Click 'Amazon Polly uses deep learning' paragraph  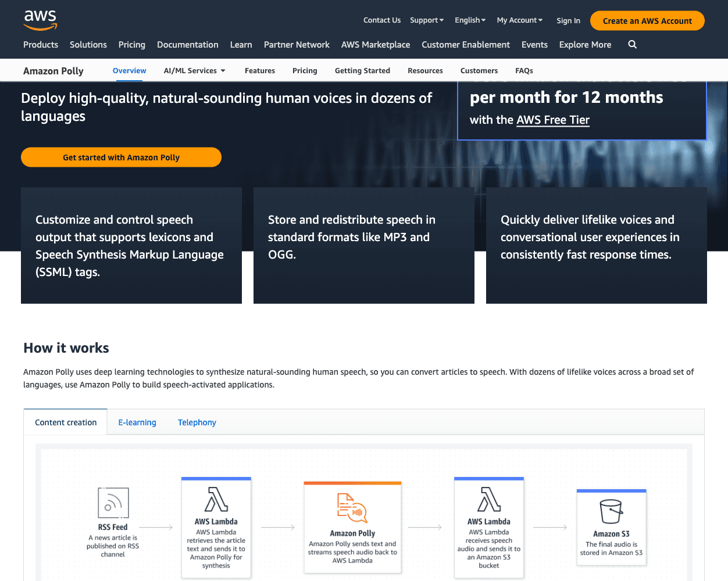point(359,378)
